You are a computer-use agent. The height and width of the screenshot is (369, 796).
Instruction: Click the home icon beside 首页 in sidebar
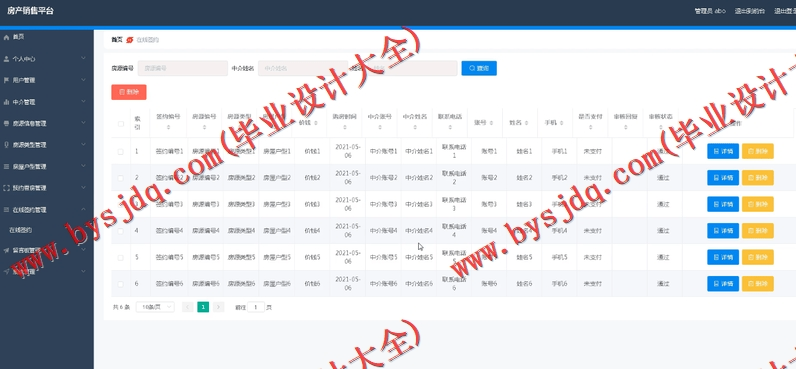pyautogui.click(x=6, y=37)
